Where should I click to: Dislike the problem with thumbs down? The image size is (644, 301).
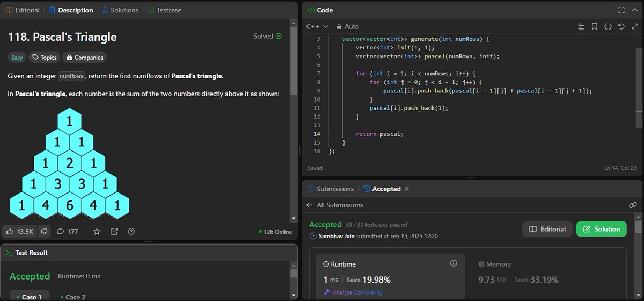coord(44,232)
